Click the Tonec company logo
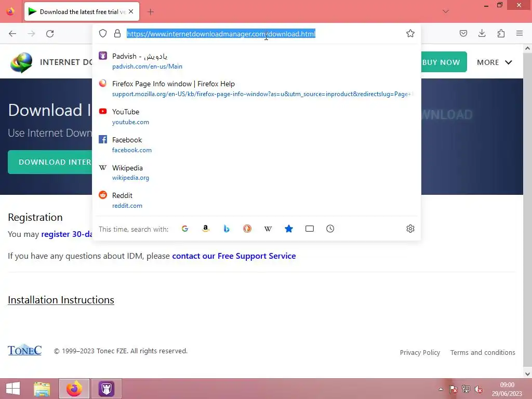 pos(25,350)
